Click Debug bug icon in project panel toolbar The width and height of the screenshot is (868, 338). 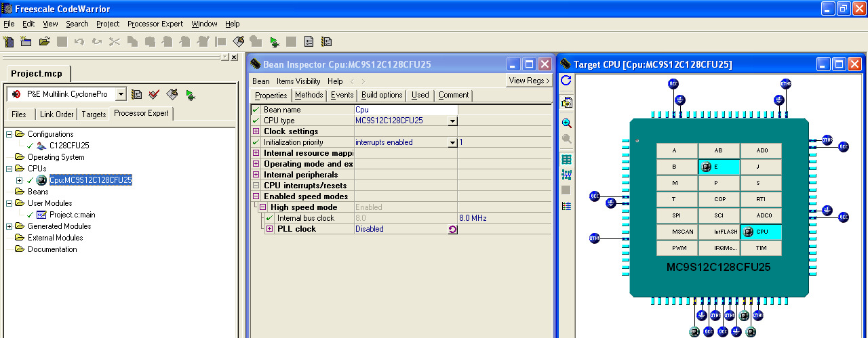(x=191, y=95)
